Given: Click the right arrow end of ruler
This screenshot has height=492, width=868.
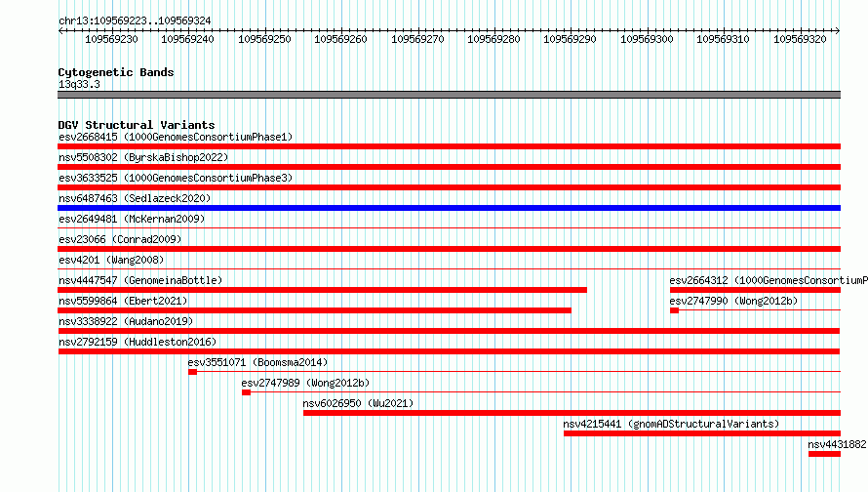Looking at the screenshot, I should 838,31.
